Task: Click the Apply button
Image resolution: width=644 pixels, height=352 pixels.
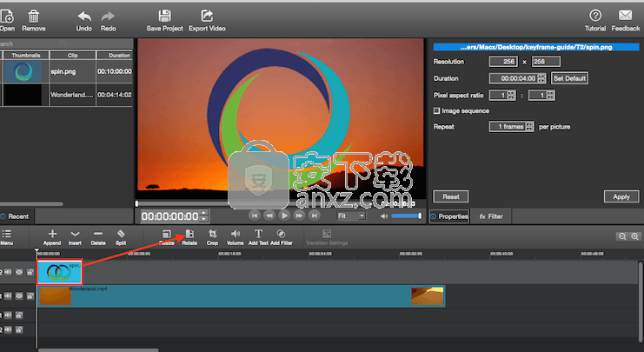Action: [x=621, y=196]
